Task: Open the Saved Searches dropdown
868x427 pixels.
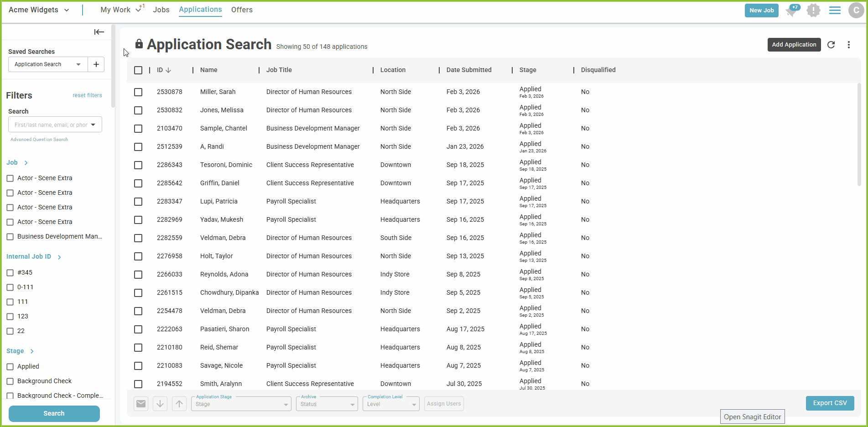Action: pos(48,64)
